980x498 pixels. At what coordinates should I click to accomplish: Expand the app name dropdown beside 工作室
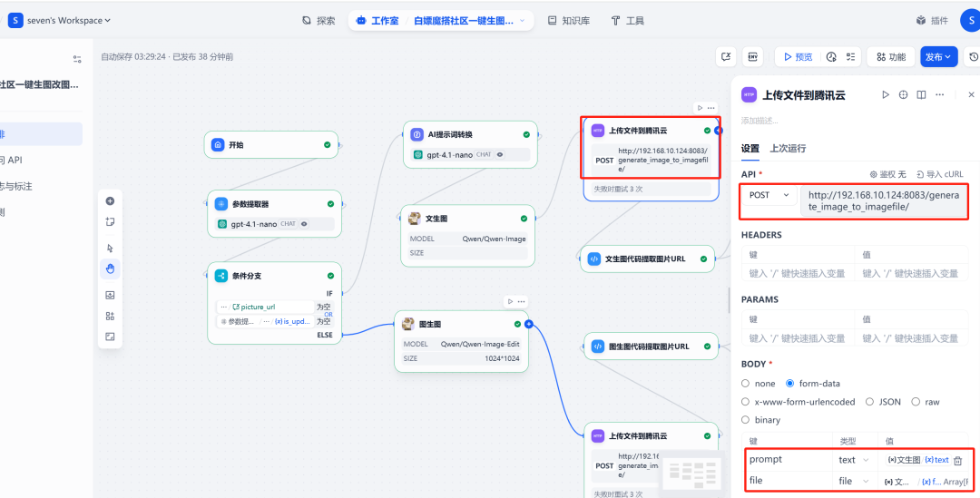(523, 21)
